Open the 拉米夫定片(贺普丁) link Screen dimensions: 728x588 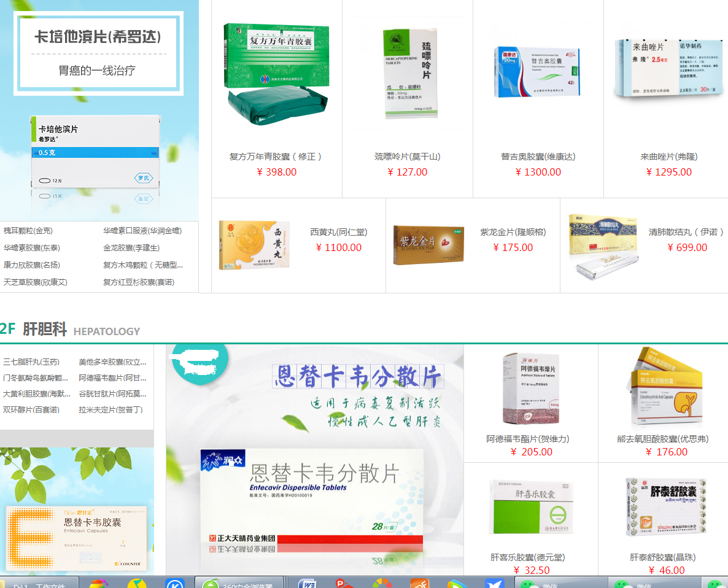110,409
